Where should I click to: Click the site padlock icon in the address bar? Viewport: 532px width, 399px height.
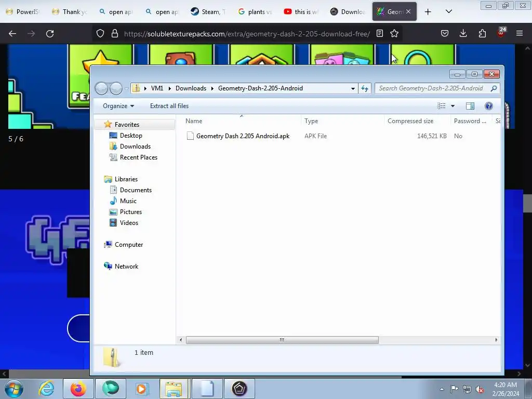click(115, 34)
